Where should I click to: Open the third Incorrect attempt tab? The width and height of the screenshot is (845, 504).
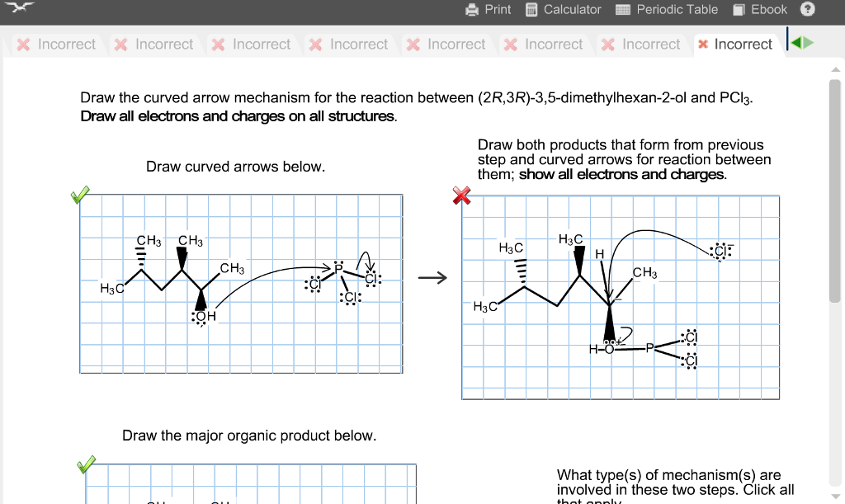[251, 45]
